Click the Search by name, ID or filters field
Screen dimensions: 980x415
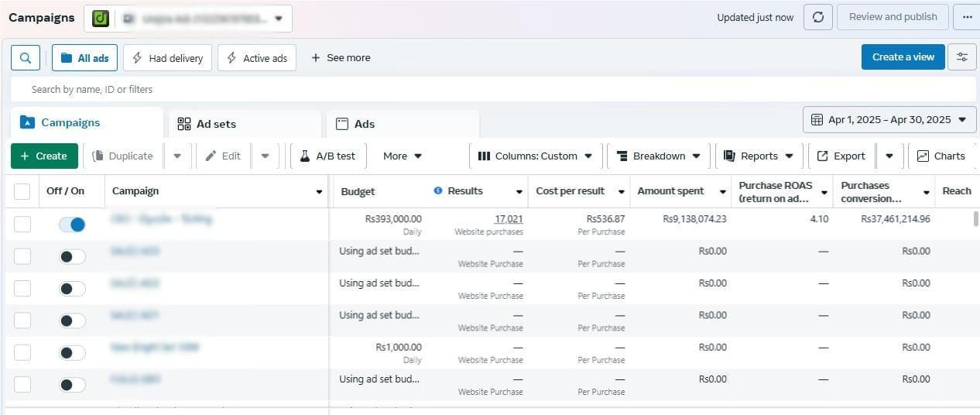tap(493, 89)
